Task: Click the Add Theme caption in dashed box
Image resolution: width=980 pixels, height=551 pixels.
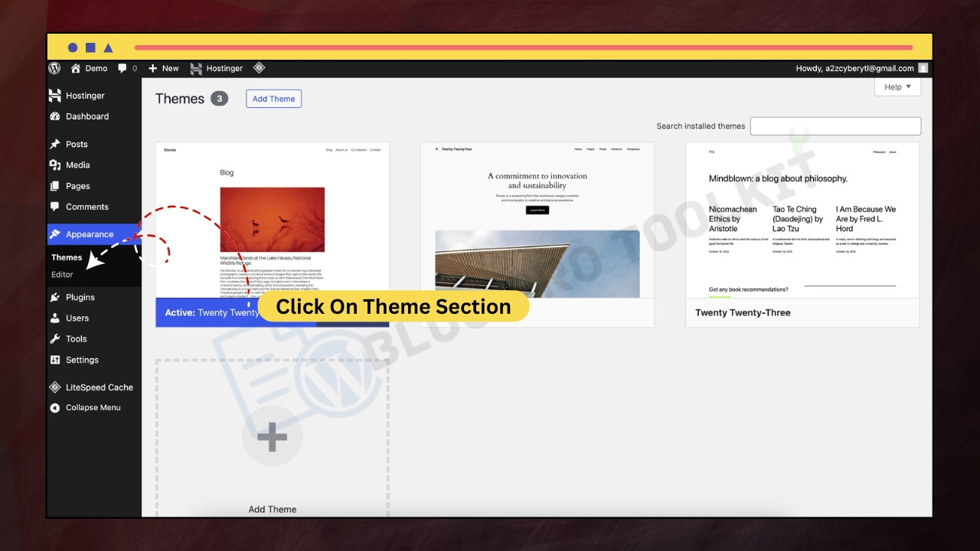Action: [273, 510]
